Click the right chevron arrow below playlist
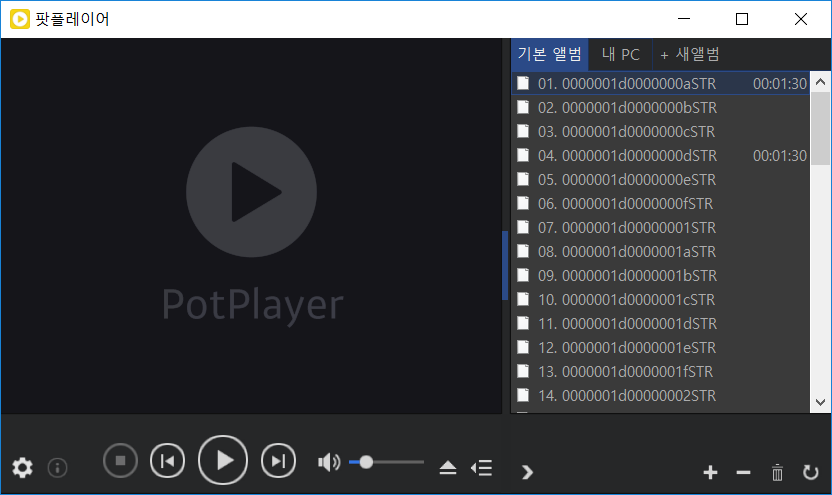 [527, 472]
